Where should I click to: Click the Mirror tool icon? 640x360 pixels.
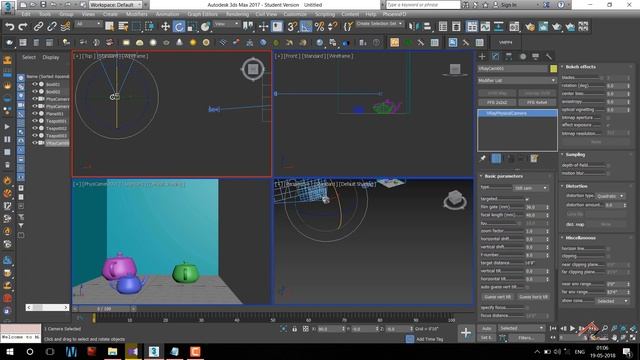coord(413,27)
